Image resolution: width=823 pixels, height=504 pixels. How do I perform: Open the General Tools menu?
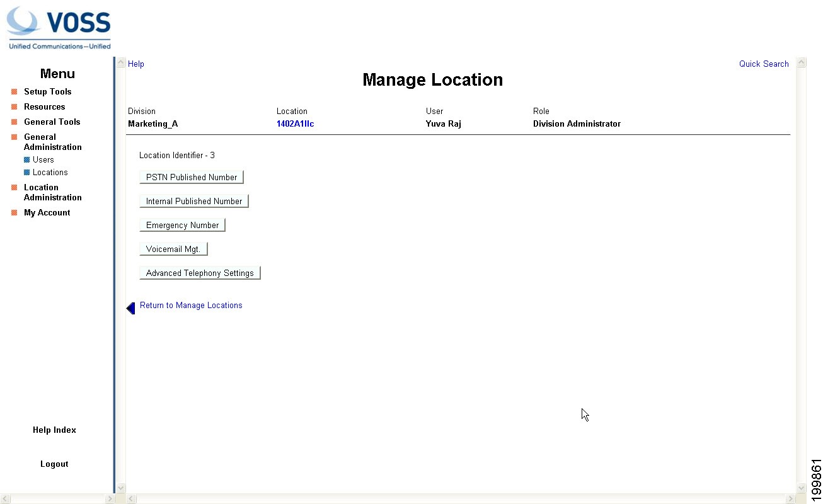pos(52,122)
